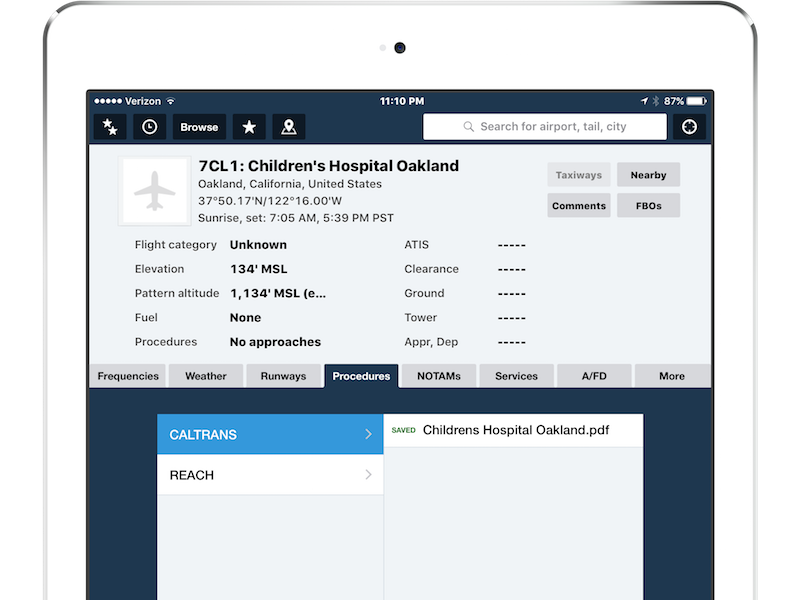
Task: Open the Comments button
Action: click(x=579, y=206)
